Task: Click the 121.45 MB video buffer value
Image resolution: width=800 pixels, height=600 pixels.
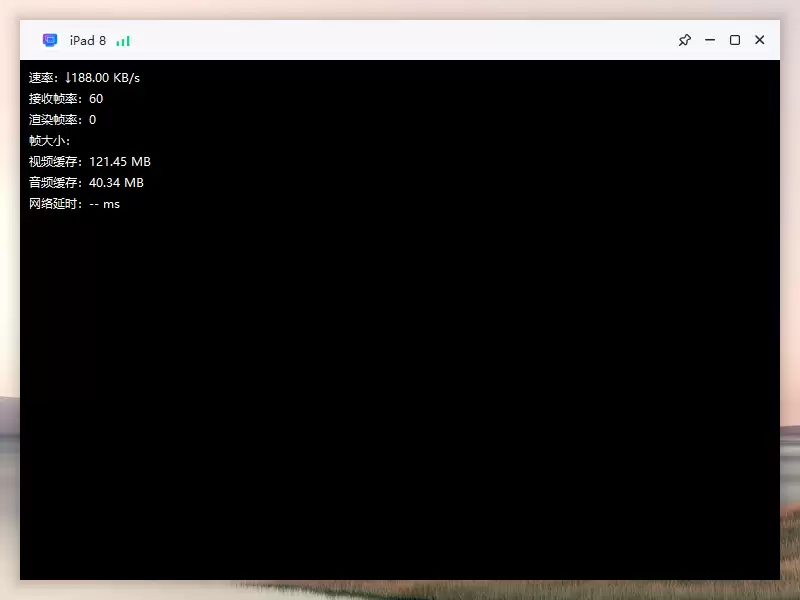Action: (120, 162)
